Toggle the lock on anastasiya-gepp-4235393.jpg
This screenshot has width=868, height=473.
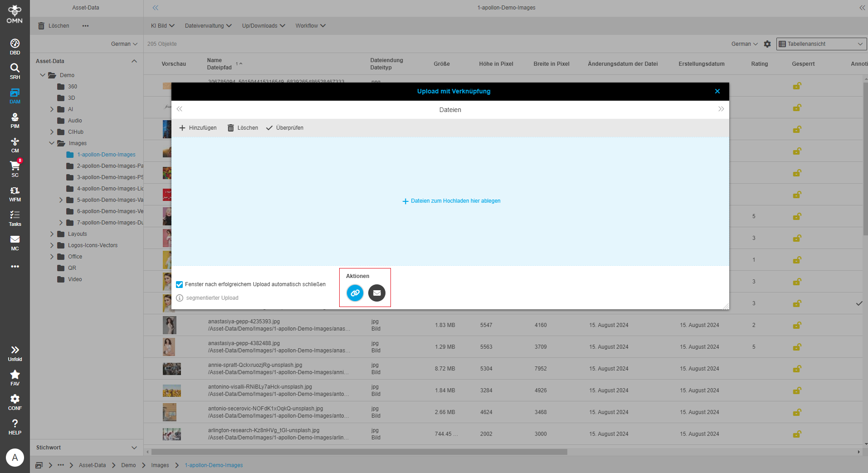click(x=797, y=325)
